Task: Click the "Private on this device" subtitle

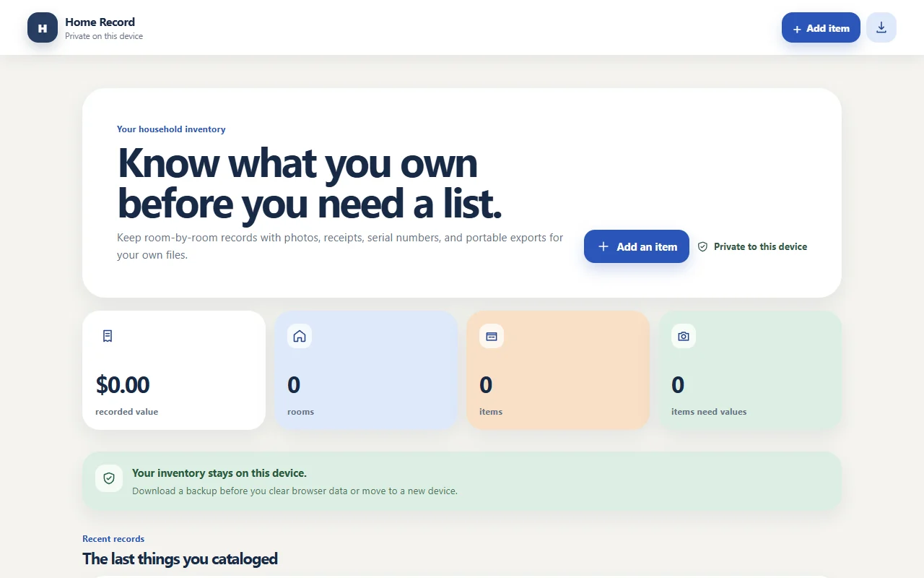Action: (x=104, y=36)
